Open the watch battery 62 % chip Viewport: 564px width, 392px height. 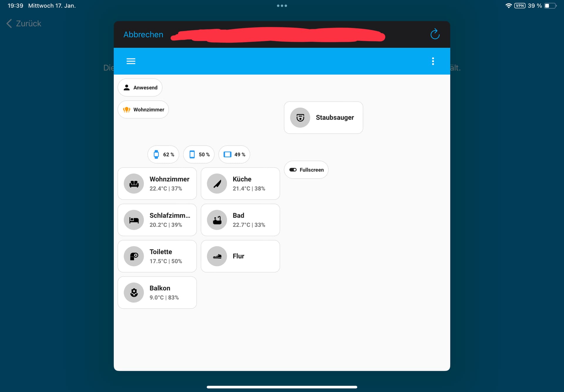(x=163, y=155)
